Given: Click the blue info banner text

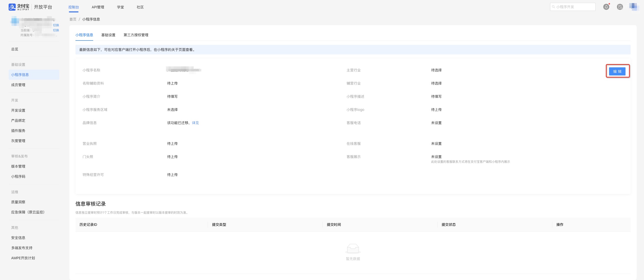Looking at the screenshot, I should 138,50.
